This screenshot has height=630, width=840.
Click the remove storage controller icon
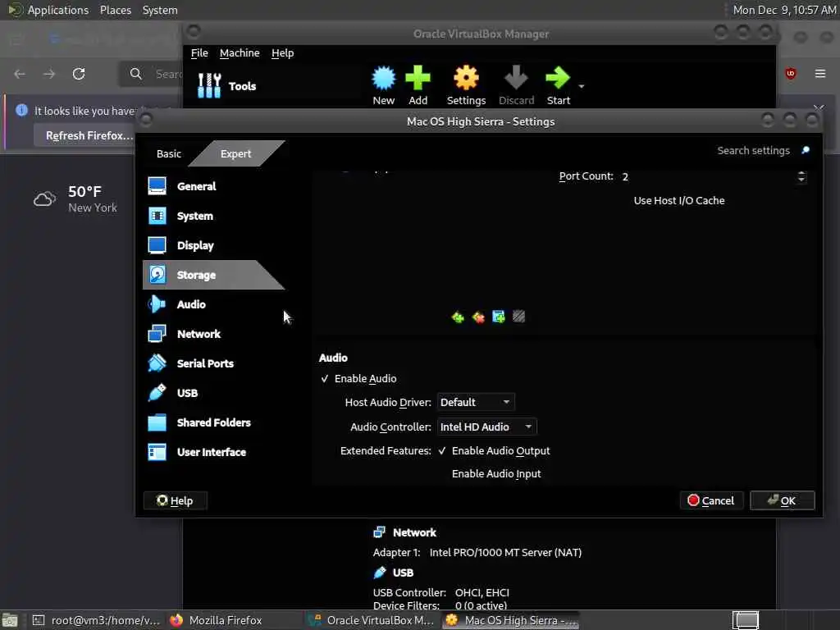(x=478, y=317)
